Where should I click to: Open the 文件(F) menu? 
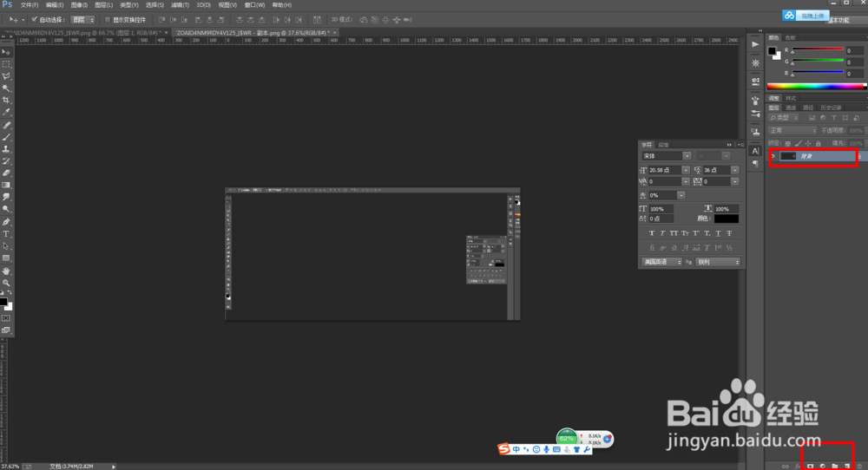click(29, 5)
